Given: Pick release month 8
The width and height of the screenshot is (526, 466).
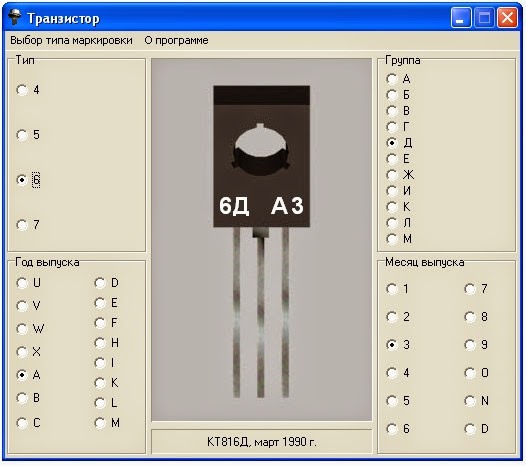Looking at the screenshot, I should tap(470, 317).
